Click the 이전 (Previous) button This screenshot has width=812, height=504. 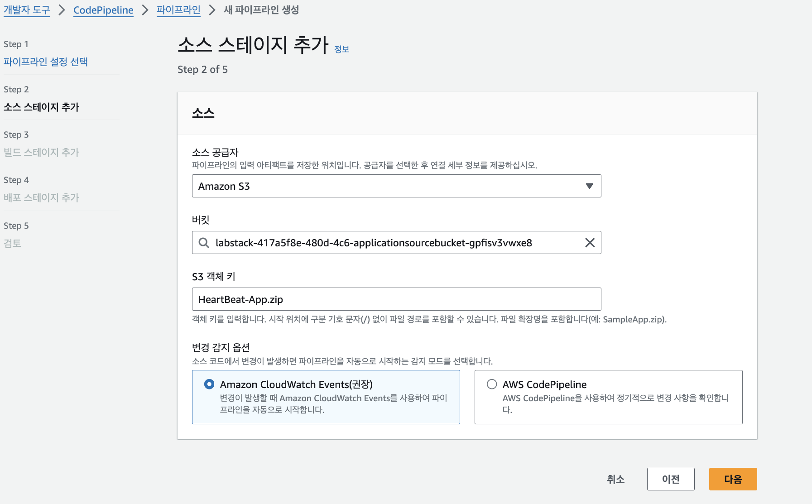(x=671, y=479)
